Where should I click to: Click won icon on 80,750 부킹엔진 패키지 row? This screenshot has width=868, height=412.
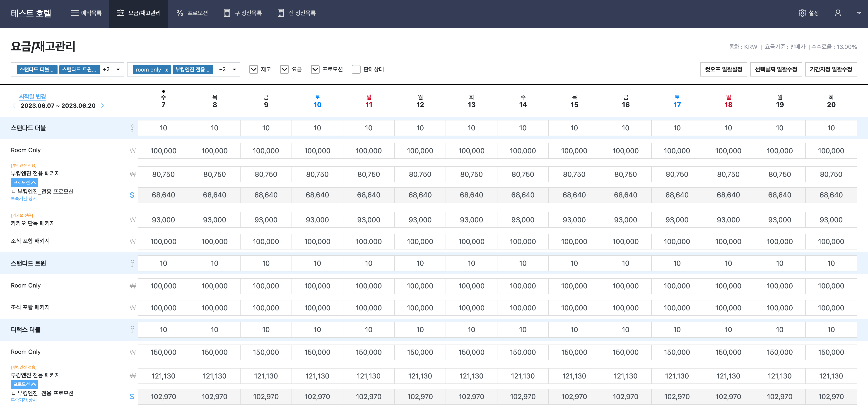click(x=133, y=174)
